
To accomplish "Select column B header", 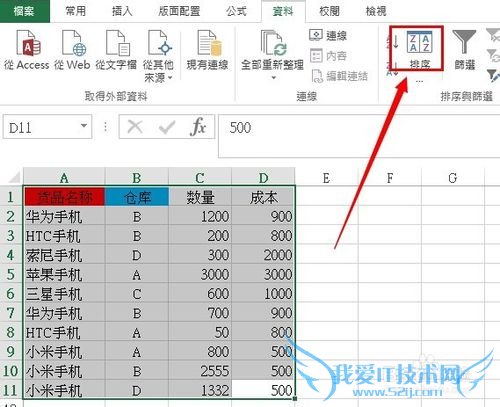I will coord(137,178).
